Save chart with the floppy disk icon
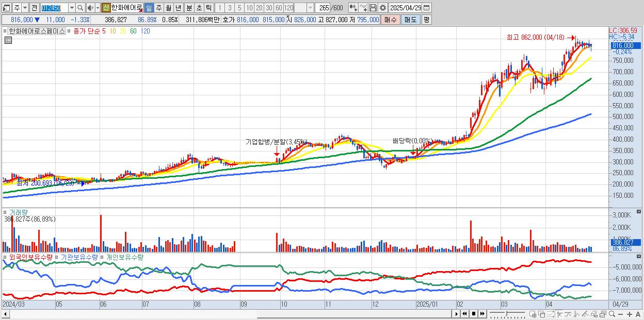Screen dimensions: 644x320 click(373, 8)
